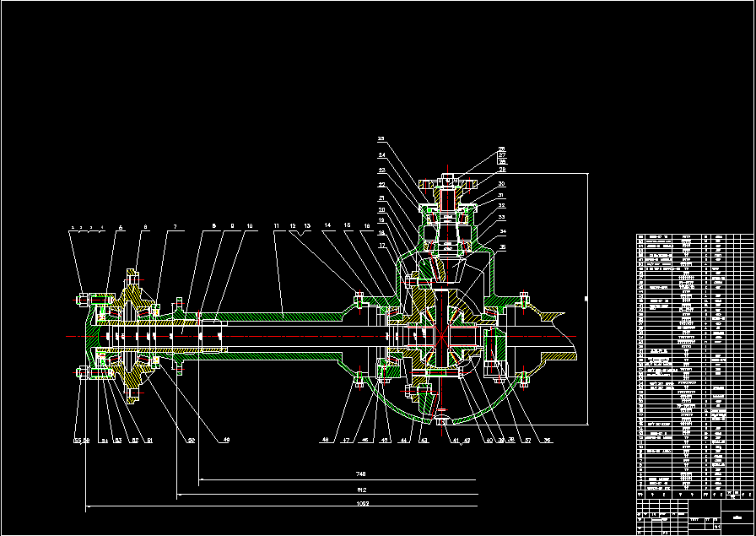Viewport: 756px width, 536px height.
Task: Select part callout number 34
Action: coord(504,231)
